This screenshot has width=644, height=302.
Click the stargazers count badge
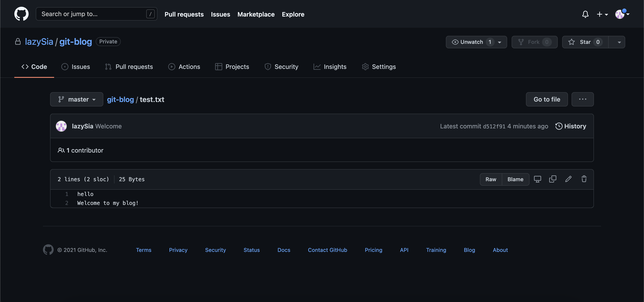(598, 42)
